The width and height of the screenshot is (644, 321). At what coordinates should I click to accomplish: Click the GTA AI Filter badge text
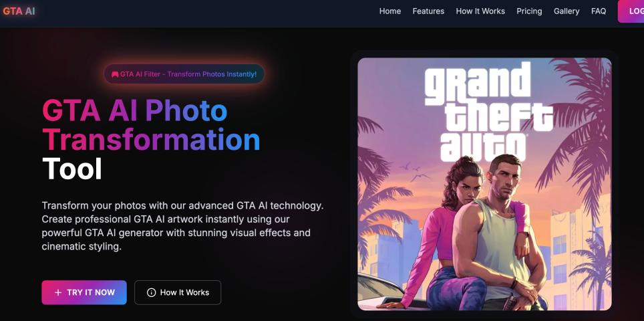coord(188,74)
